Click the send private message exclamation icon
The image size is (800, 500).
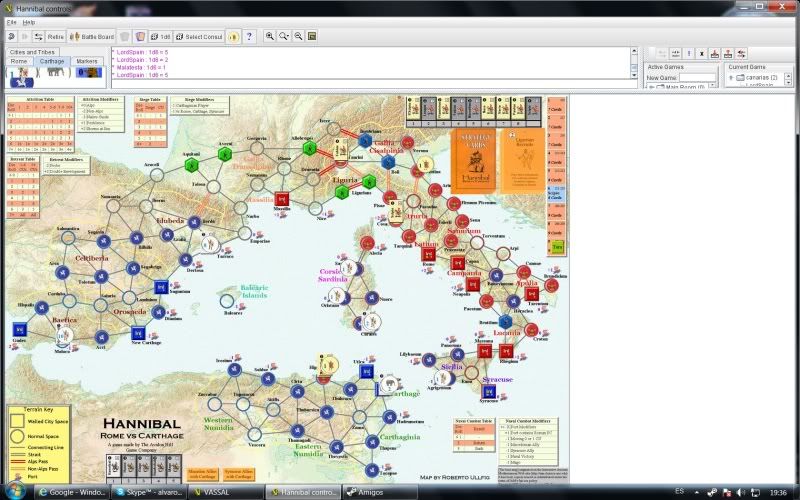coord(689,53)
